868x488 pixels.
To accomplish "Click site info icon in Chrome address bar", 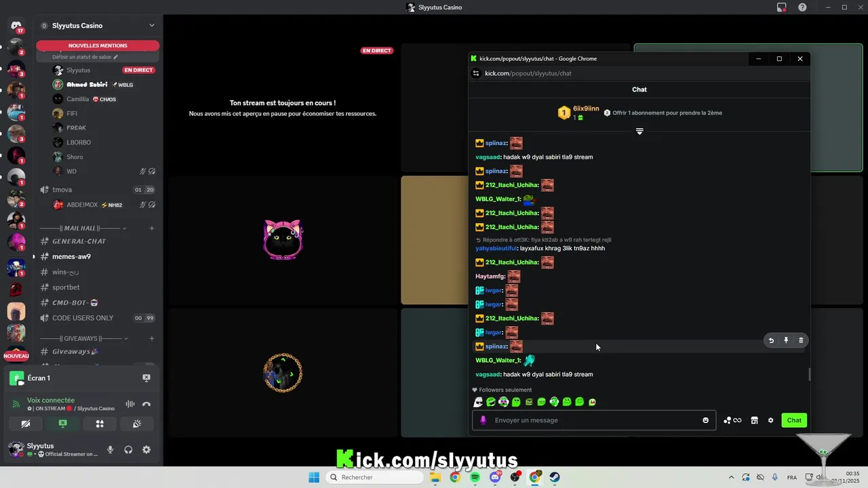I will (x=477, y=73).
